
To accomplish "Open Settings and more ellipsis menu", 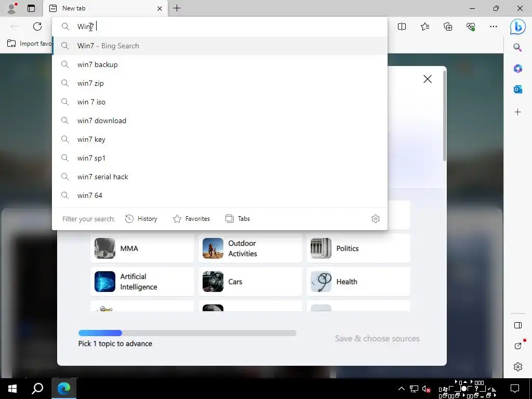I will pos(494,26).
